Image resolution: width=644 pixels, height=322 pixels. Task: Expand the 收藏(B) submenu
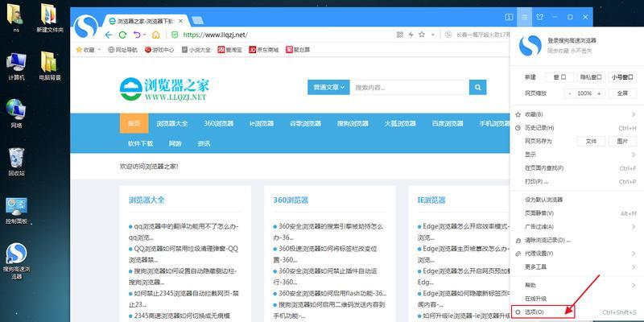(576, 114)
